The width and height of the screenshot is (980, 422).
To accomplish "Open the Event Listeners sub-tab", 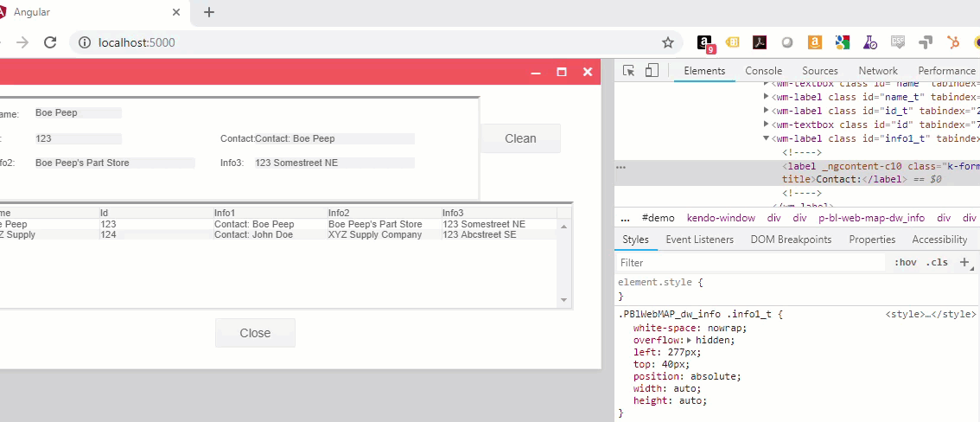I will [x=699, y=240].
